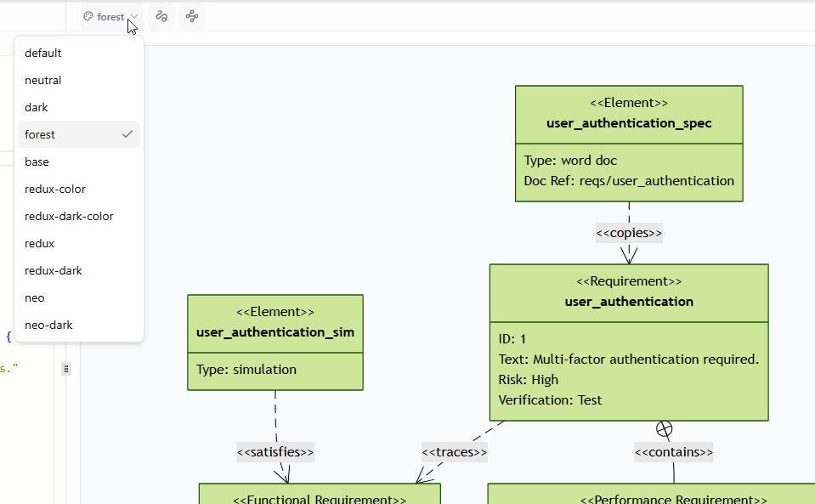Choose the neutral theme
The image size is (815, 504).
tap(79, 80)
